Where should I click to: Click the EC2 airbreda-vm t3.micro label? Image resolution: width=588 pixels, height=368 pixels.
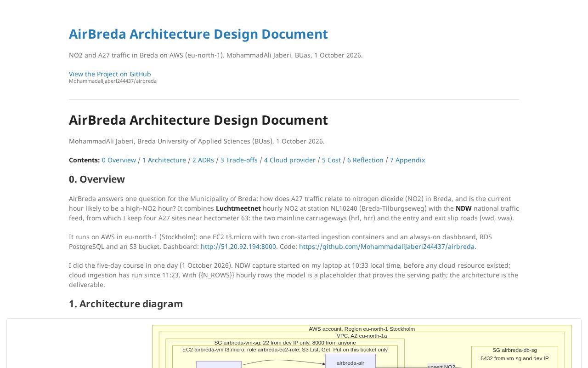(x=285, y=350)
